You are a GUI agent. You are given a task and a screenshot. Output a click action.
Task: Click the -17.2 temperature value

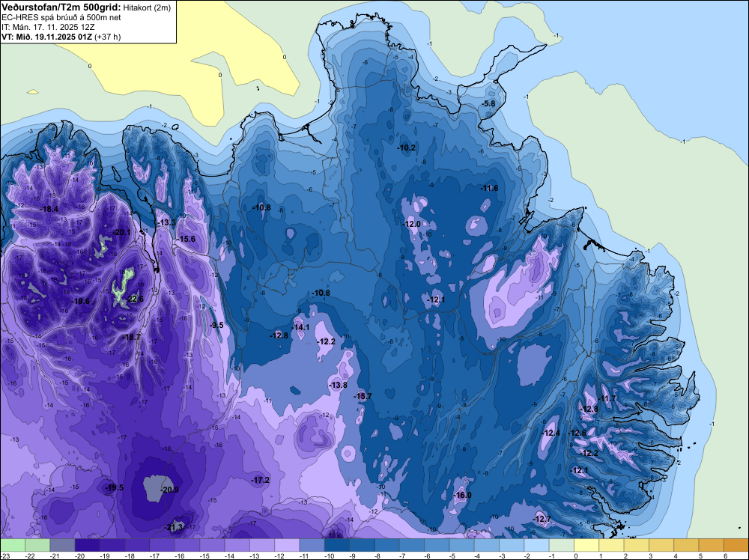[261, 481]
